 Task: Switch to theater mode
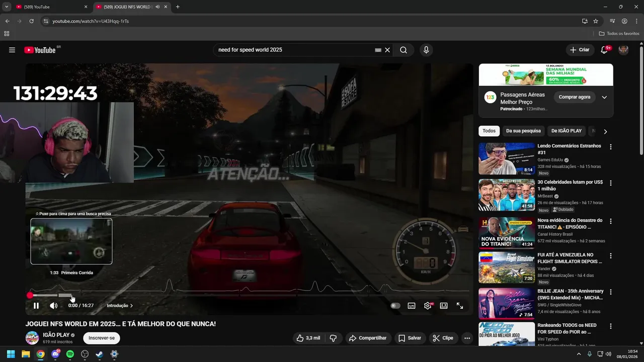(444, 306)
